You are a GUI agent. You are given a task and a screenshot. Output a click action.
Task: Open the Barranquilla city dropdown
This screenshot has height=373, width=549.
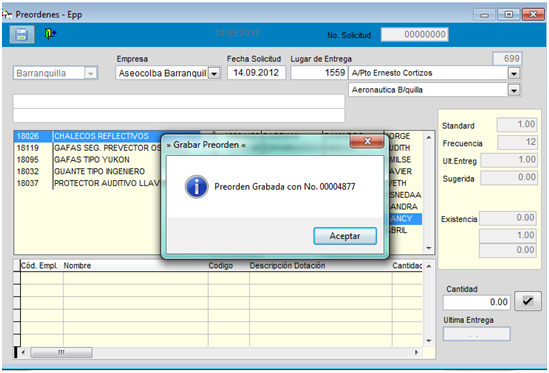(x=90, y=73)
